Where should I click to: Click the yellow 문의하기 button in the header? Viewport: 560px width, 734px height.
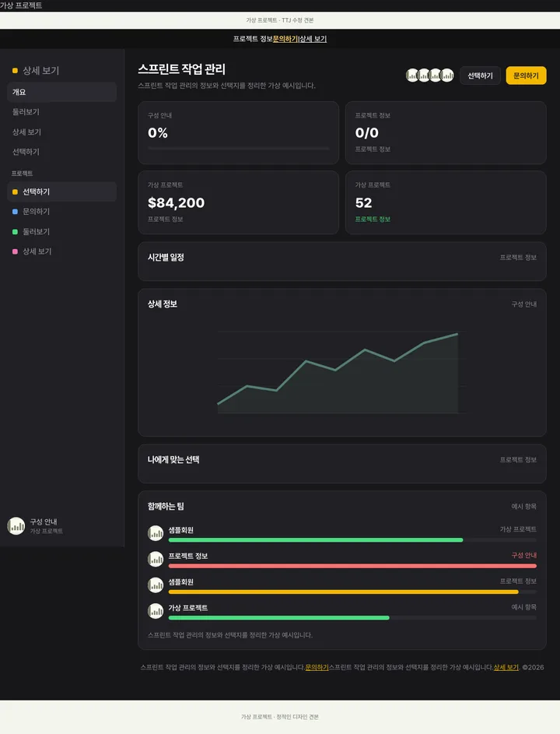(526, 76)
